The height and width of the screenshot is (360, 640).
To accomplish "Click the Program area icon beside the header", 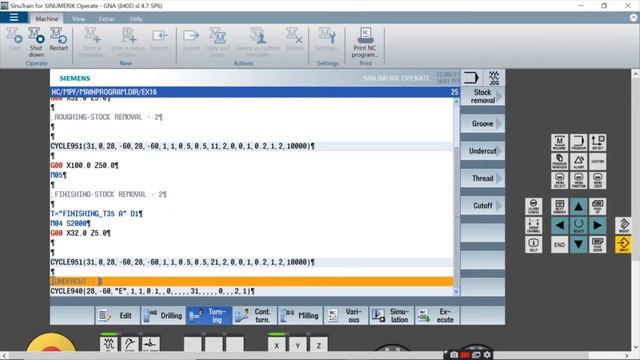I will [x=471, y=78].
